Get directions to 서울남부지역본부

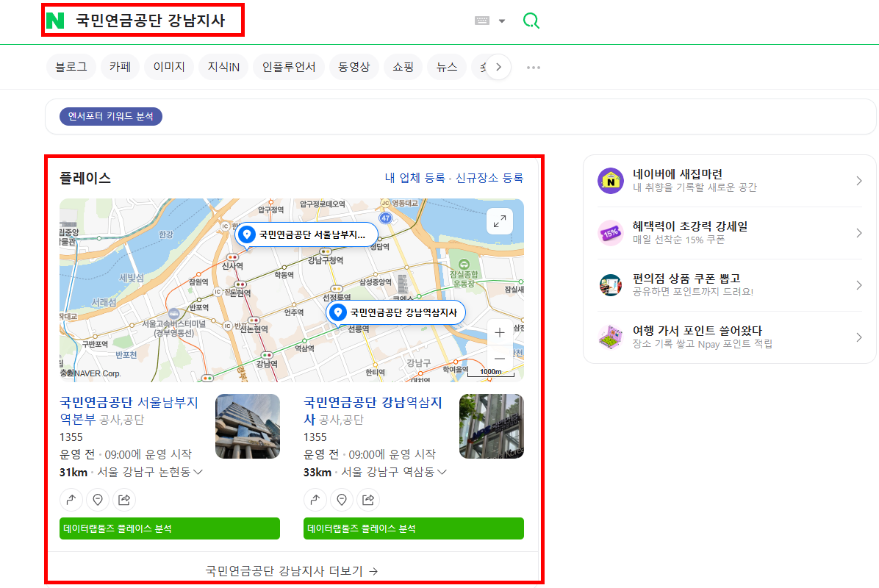pos(71,500)
